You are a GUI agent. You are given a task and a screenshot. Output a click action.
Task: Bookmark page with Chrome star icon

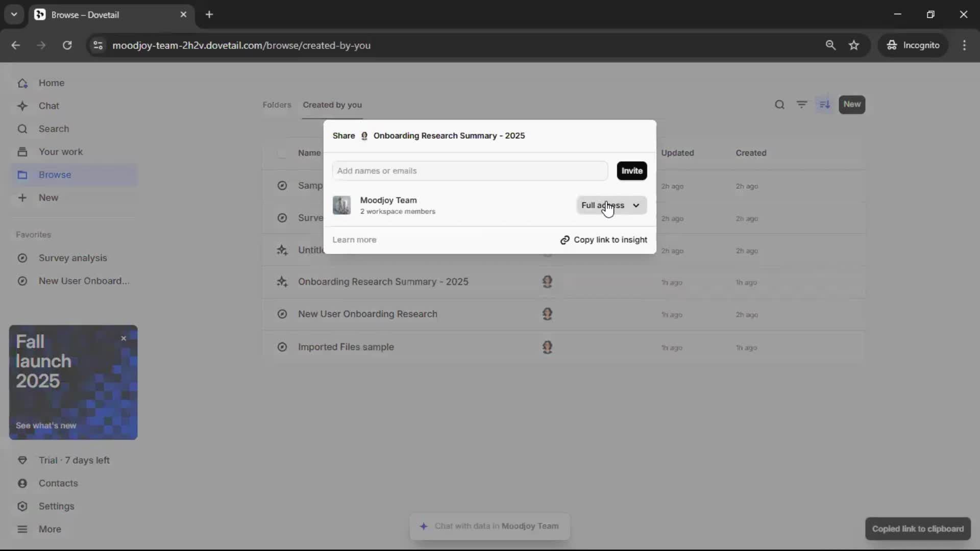[x=854, y=45]
